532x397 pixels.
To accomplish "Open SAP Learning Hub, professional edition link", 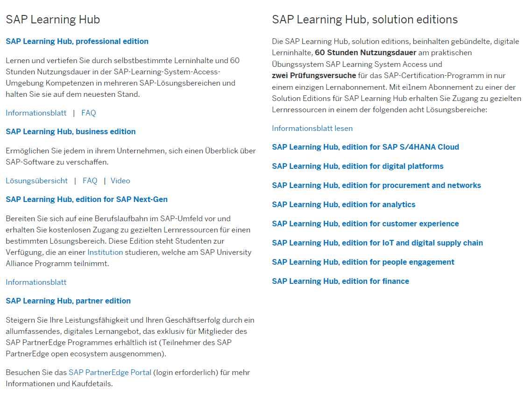I will (x=77, y=42).
